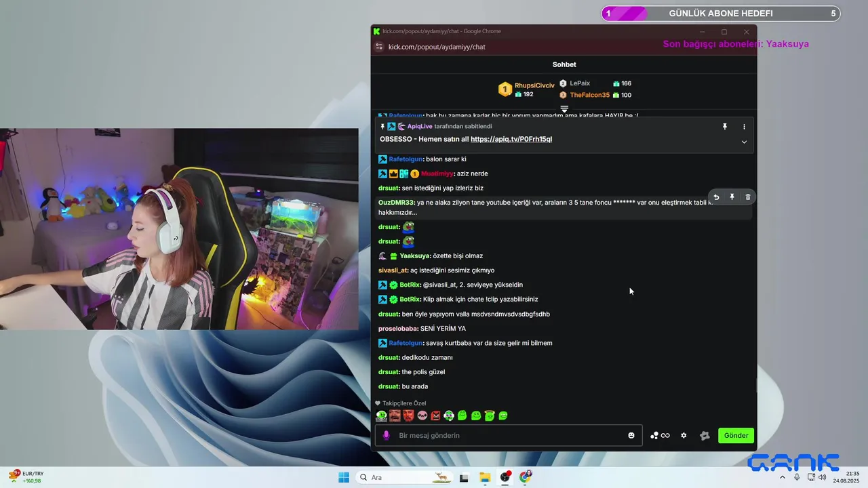Expand the pinned message chevron
This screenshot has width=868, height=488.
click(x=744, y=142)
